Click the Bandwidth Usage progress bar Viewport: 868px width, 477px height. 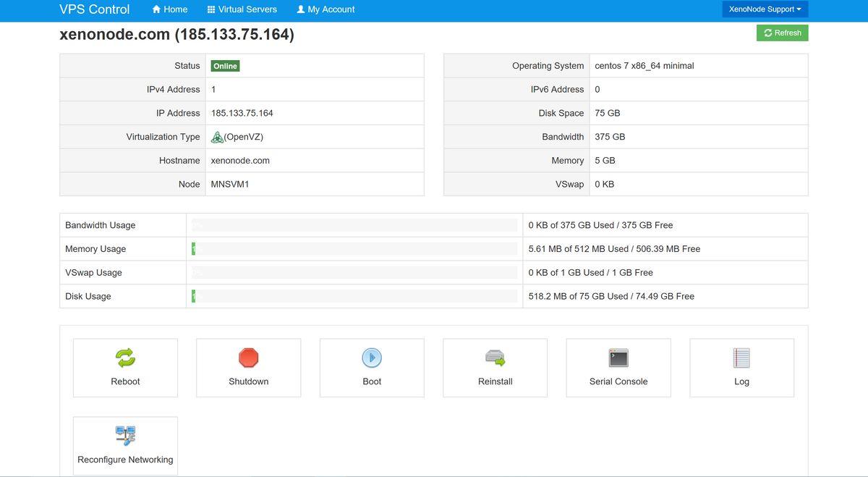click(x=354, y=225)
